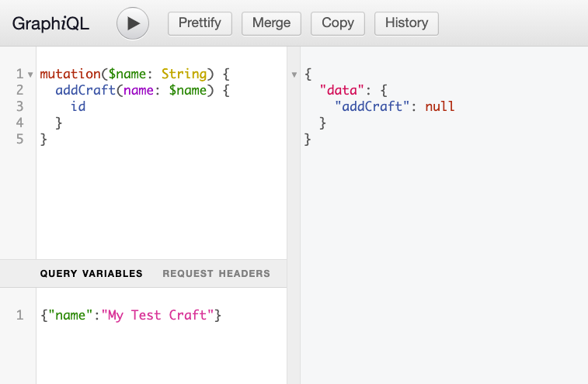This screenshot has width=588, height=384.
Task: Open the History panel
Action: coord(406,23)
